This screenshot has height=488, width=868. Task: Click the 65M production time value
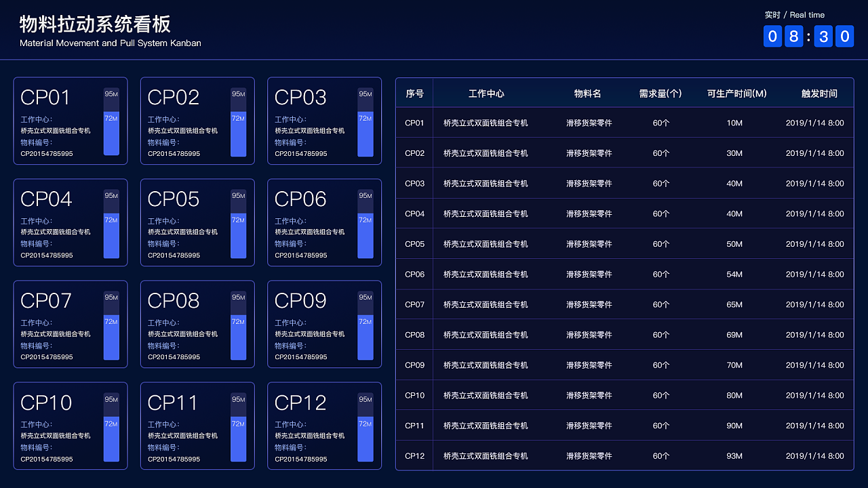pyautogui.click(x=734, y=304)
